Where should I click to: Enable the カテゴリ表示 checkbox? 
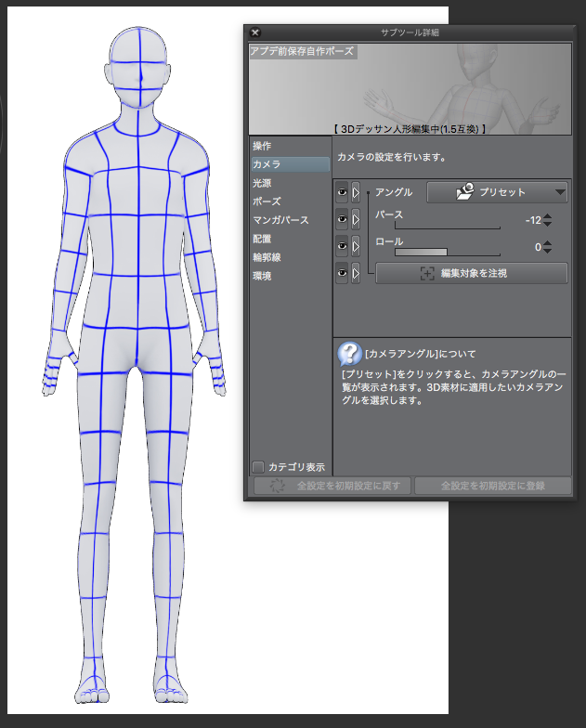point(258,466)
